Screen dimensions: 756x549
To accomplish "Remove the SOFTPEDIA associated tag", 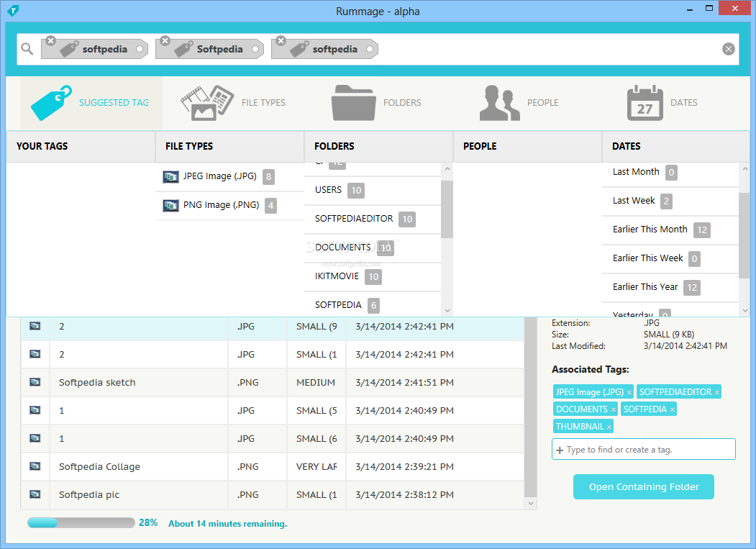I will [672, 410].
